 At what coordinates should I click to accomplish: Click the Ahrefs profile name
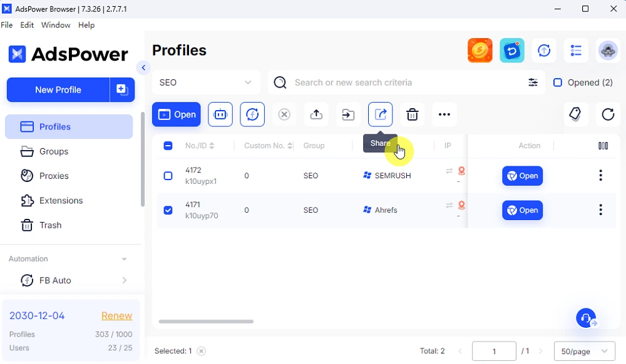coord(386,210)
